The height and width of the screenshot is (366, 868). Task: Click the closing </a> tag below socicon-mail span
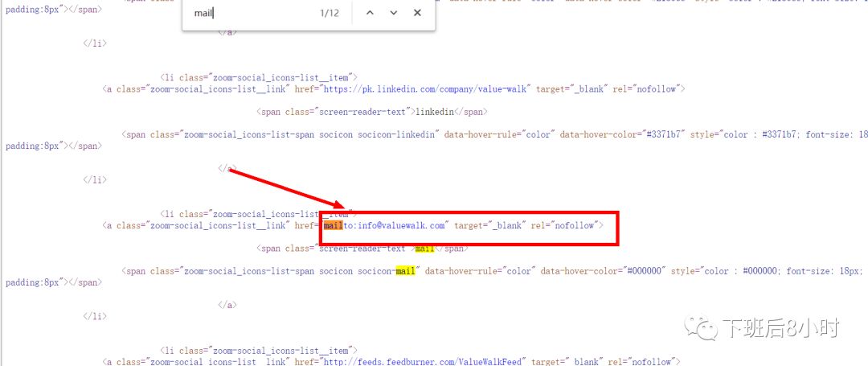click(227, 305)
